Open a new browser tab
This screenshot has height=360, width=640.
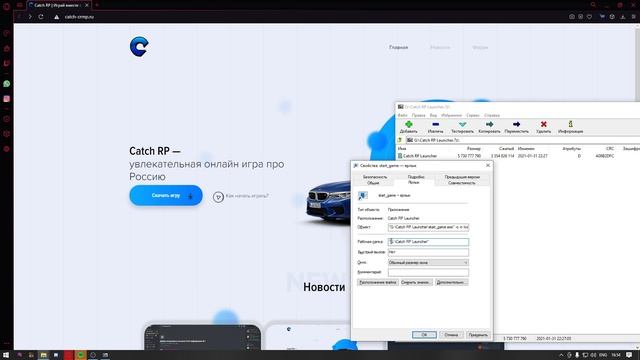click(97, 5)
